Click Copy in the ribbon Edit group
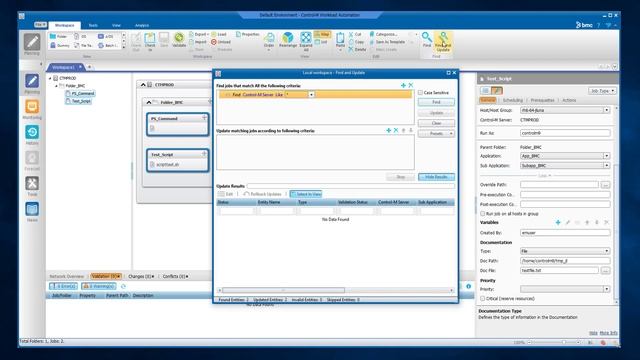 [356, 42]
